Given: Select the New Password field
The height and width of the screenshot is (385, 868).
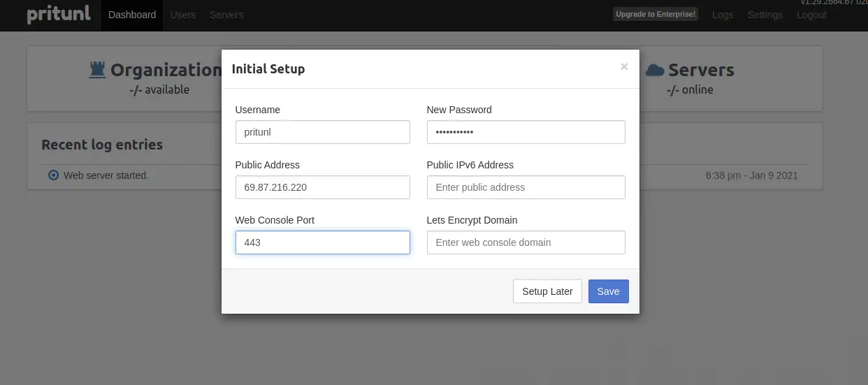Looking at the screenshot, I should coord(526,132).
